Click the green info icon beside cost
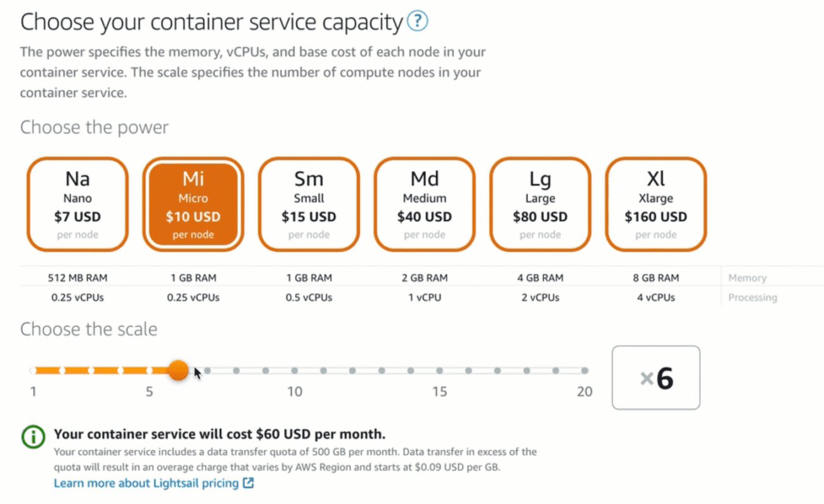 (x=34, y=436)
